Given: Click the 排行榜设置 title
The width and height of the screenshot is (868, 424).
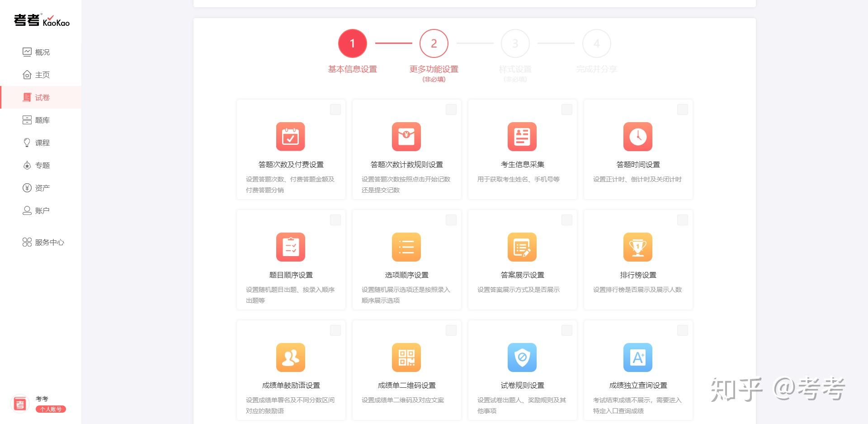Looking at the screenshot, I should coord(638,275).
